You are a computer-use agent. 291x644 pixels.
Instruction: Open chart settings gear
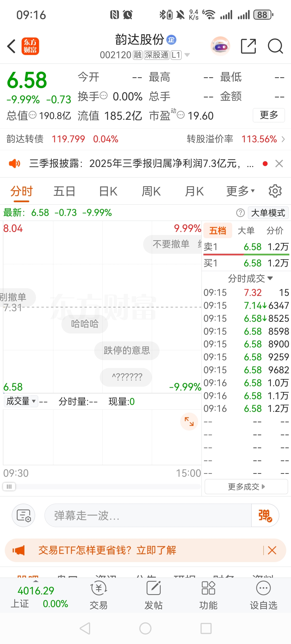click(x=275, y=191)
